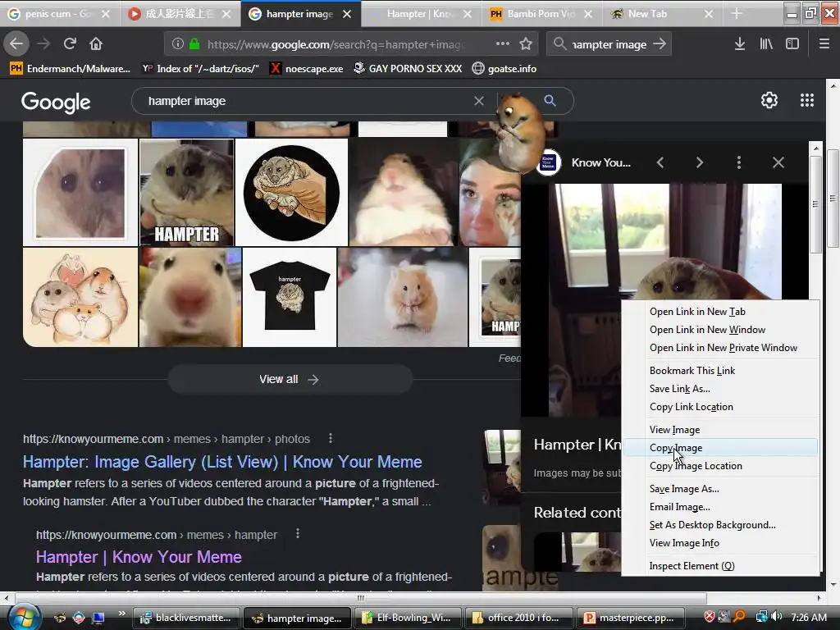Open downloads arrow in toolbar
The width and height of the screenshot is (840, 630).
(x=740, y=44)
